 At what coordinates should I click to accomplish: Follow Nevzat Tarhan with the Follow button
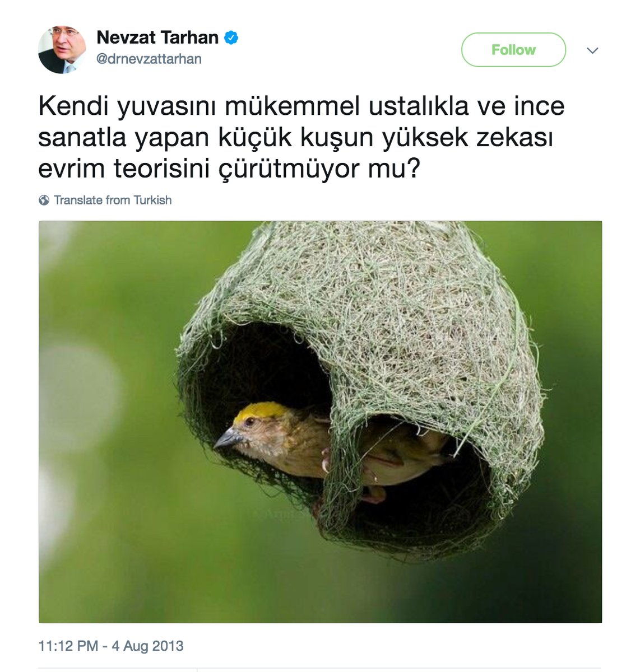(x=513, y=50)
